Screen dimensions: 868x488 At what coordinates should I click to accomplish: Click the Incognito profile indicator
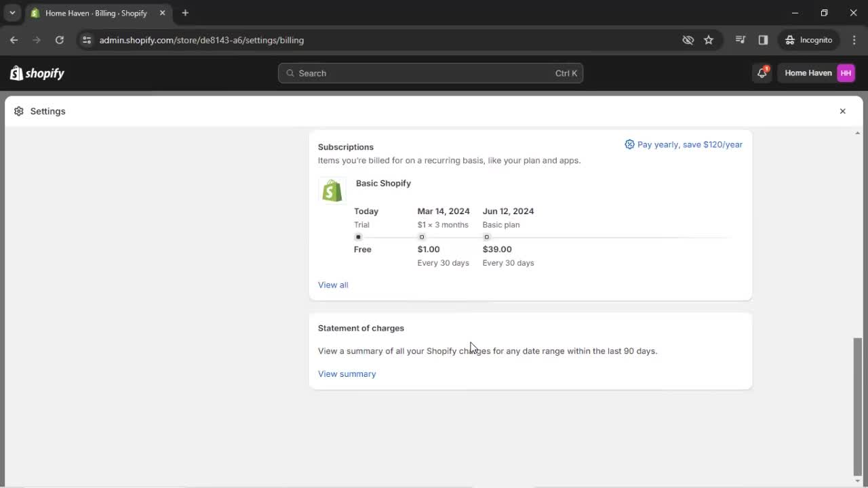point(809,40)
